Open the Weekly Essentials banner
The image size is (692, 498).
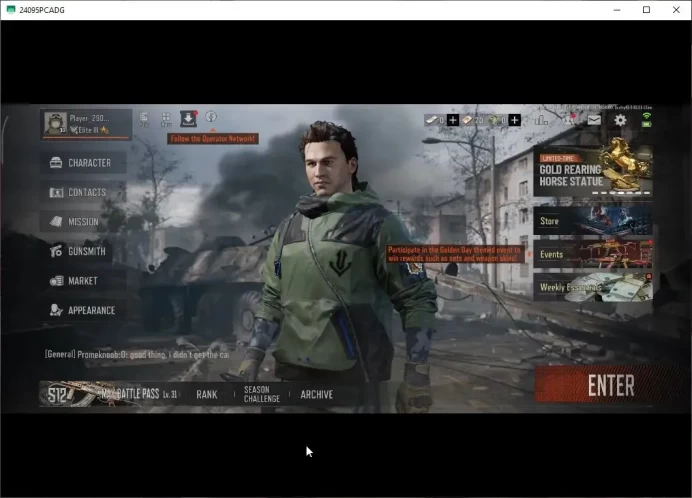click(593, 287)
